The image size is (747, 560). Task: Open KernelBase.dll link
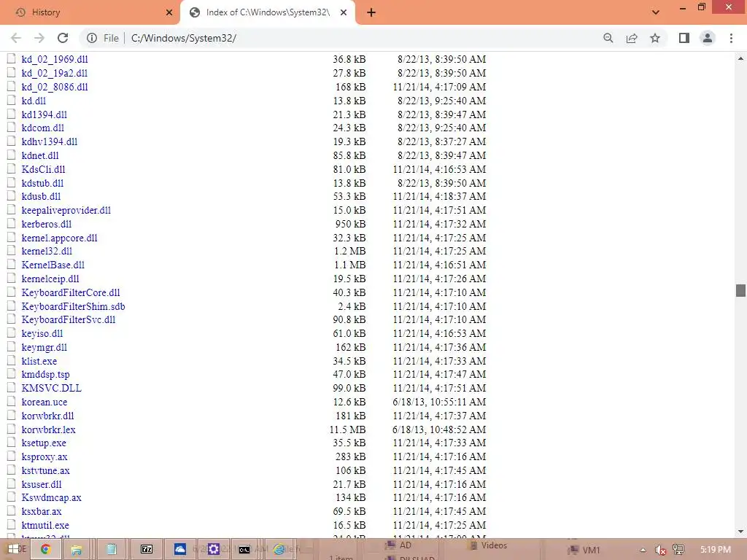[x=53, y=265]
